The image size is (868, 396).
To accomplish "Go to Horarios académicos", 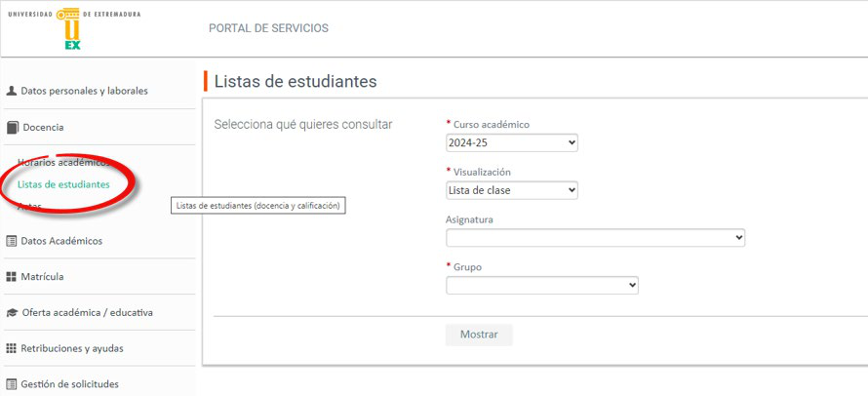I will point(63,163).
